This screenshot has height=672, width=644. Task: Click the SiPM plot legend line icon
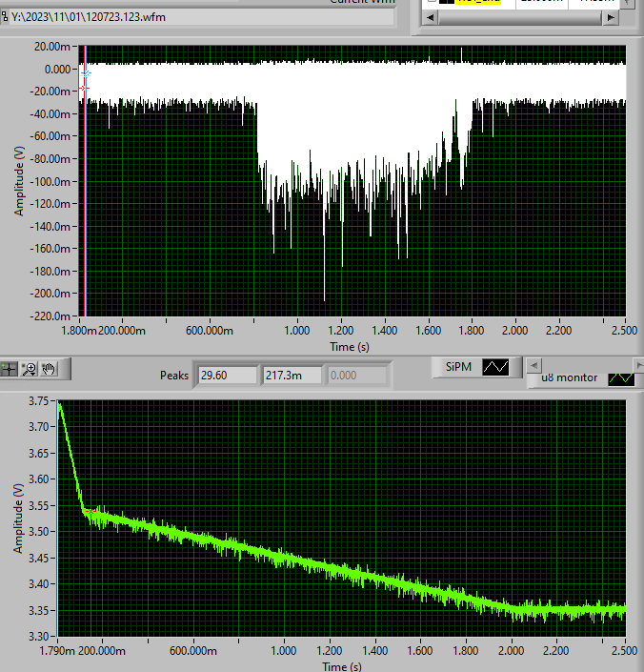495,367
